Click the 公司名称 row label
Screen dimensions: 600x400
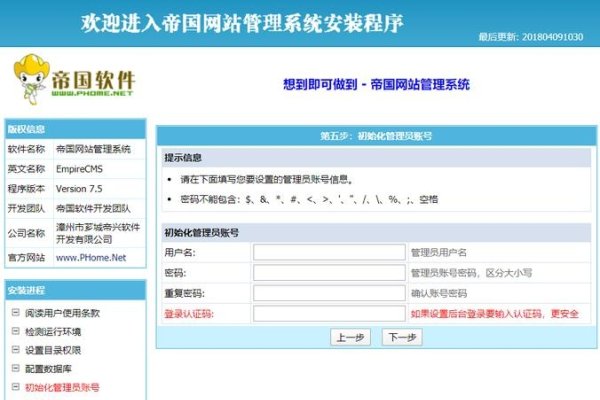click(26, 233)
